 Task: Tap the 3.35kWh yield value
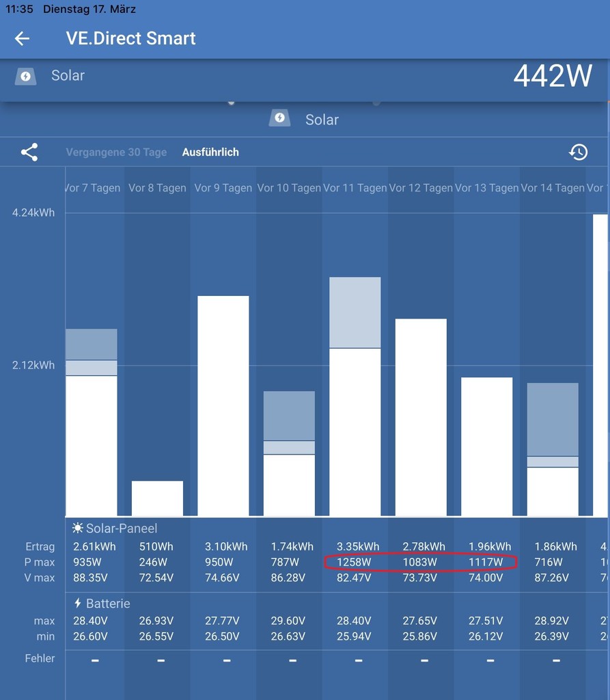point(358,546)
